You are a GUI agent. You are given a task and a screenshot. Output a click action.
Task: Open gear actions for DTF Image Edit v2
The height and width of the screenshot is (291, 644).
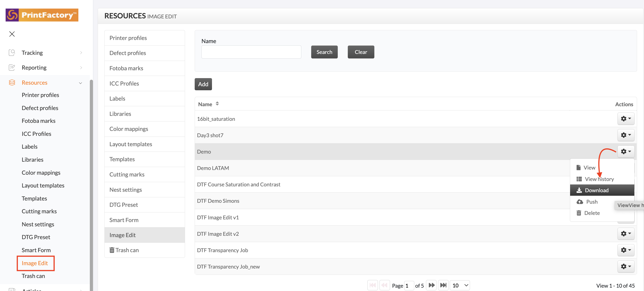point(626,234)
